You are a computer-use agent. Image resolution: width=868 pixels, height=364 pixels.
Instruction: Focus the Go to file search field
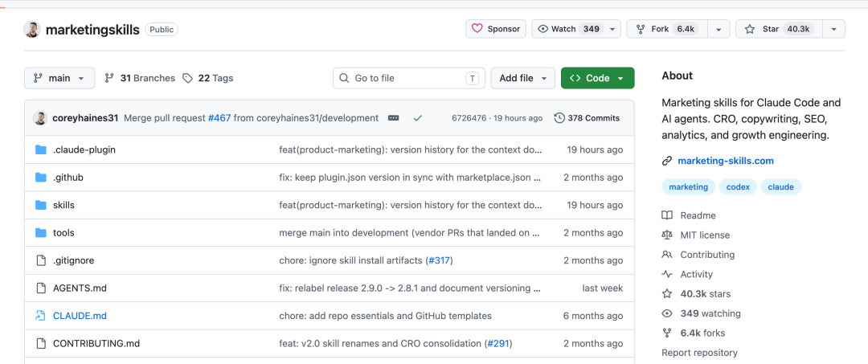(x=408, y=78)
